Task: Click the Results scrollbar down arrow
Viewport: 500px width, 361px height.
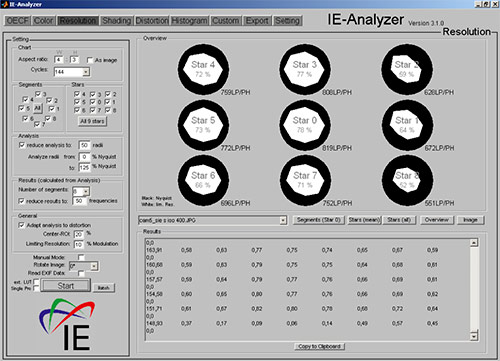Action: pos(474,336)
